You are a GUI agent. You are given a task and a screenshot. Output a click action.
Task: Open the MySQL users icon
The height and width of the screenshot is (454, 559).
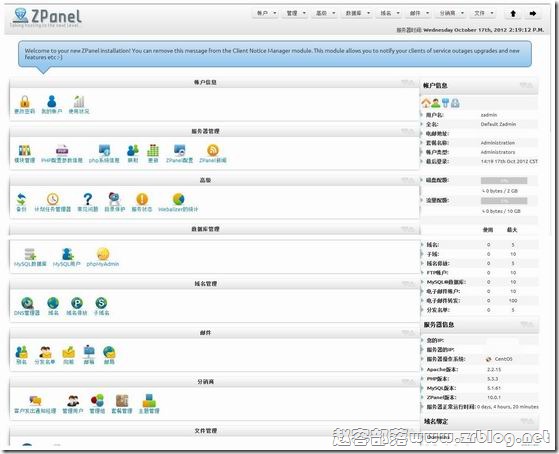point(67,254)
